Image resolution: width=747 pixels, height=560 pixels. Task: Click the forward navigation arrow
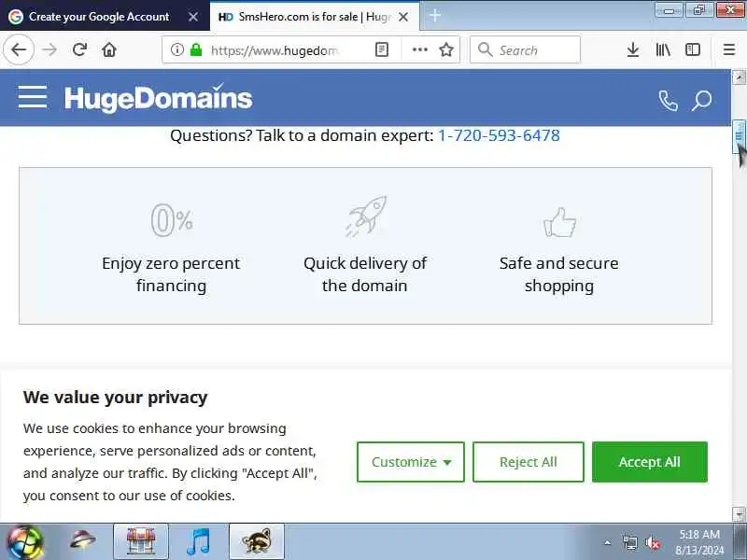pyautogui.click(x=49, y=49)
